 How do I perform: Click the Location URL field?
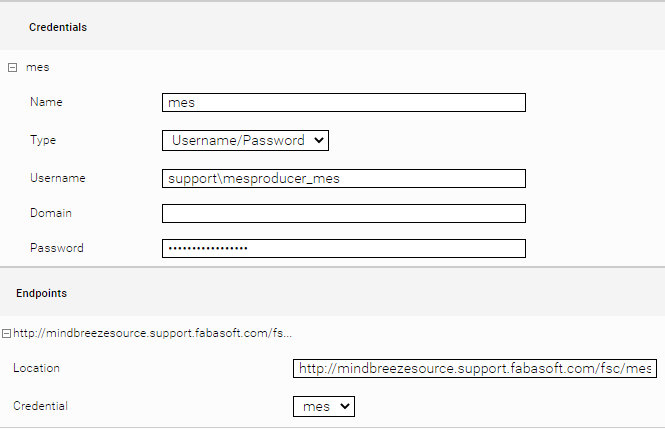point(474,369)
